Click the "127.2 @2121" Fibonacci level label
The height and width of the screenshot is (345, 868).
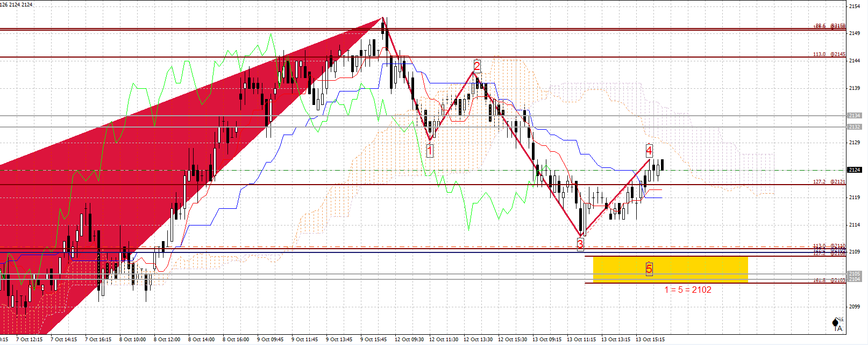[x=829, y=182]
